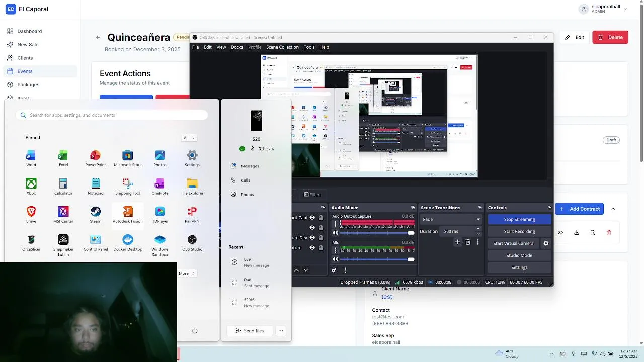The image size is (644, 362).
Task: Open virtual camera gear settings in OBS
Action: [546, 243]
